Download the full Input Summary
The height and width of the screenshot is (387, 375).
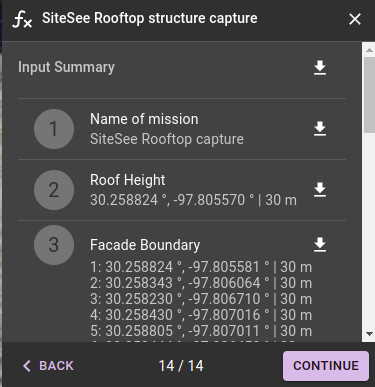[320, 68]
